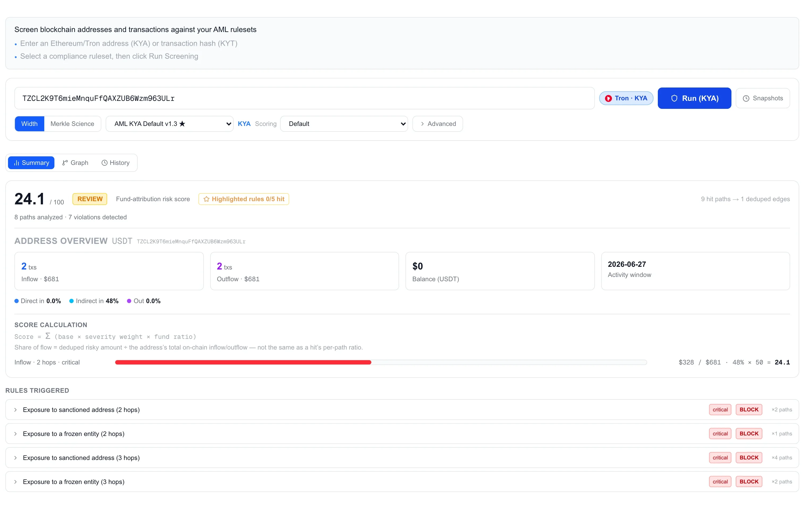Click the $328 / $681 score calculation text
The width and height of the screenshot is (812, 508).
[x=734, y=362]
